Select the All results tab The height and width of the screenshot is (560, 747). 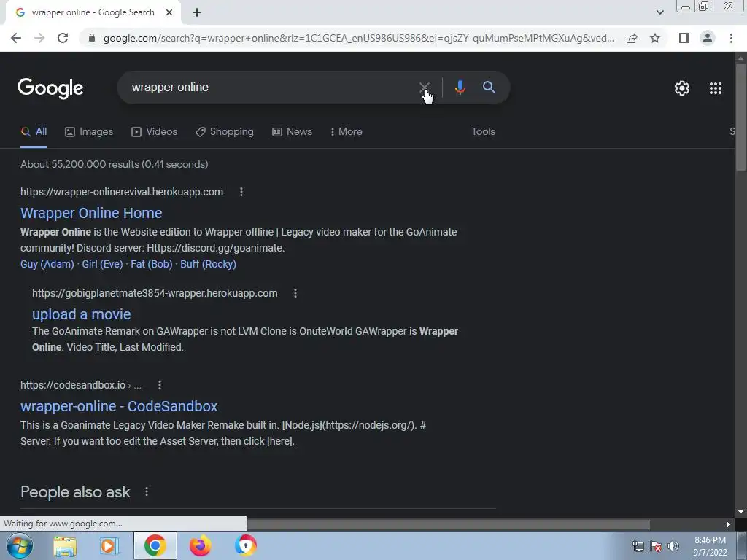[34, 132]
